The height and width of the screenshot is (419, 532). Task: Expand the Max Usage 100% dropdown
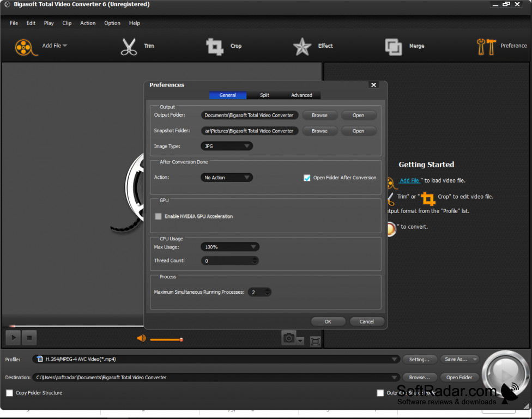pyautogui.click(x=230, y=247)
